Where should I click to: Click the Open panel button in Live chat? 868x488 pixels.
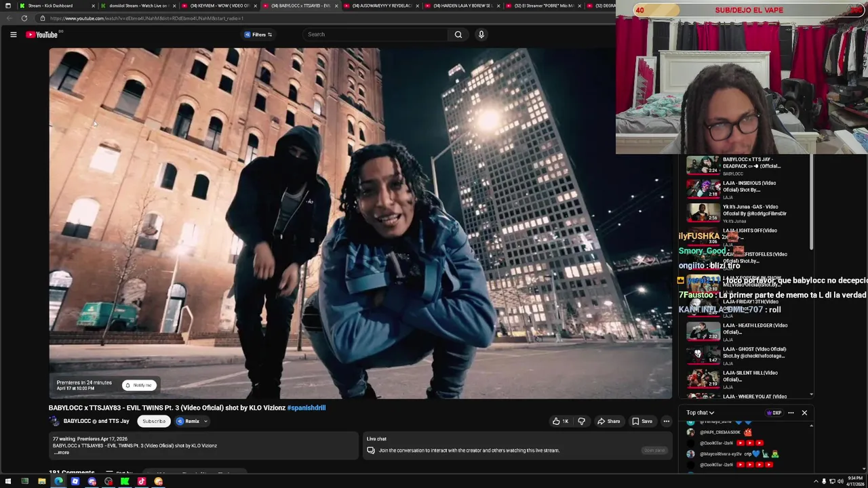(x=654, y=451)
